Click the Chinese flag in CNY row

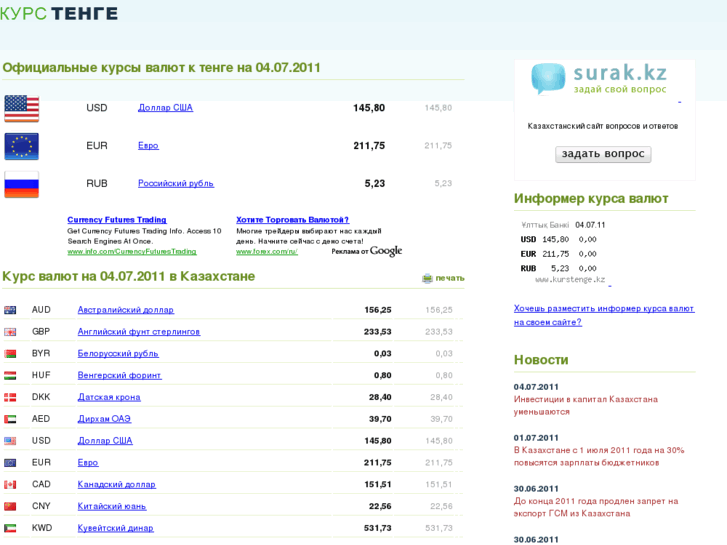(10, 506)
